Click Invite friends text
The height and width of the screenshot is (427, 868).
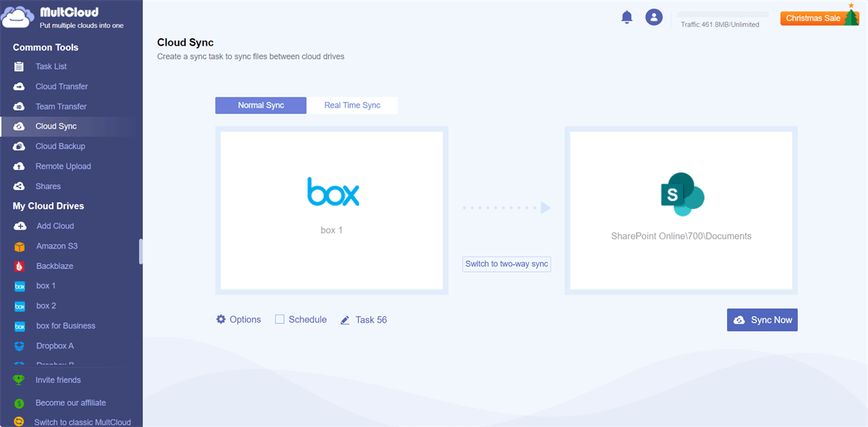[x=58, y=380]
